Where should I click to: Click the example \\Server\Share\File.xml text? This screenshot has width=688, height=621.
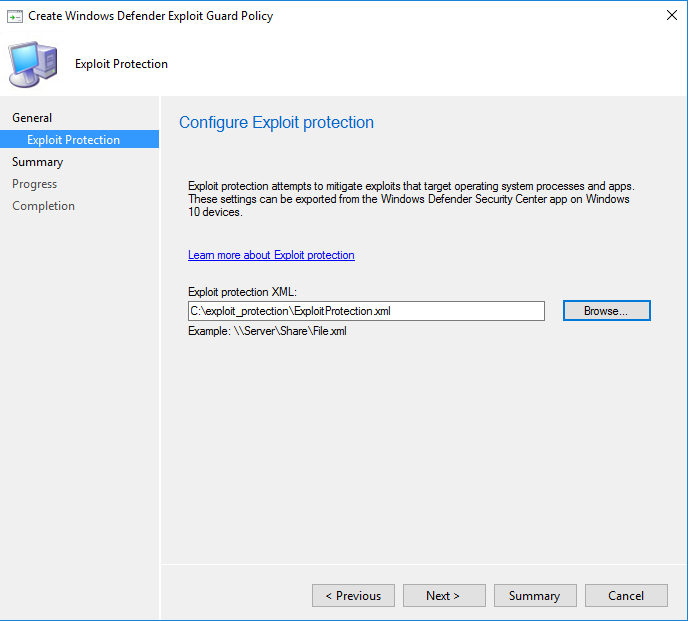(x=267, y=331)
